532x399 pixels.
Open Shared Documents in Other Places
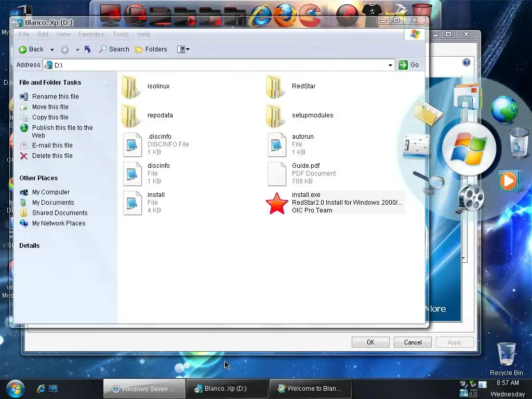point(60,213)
